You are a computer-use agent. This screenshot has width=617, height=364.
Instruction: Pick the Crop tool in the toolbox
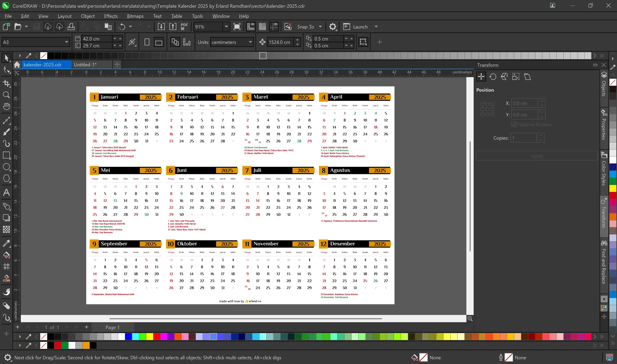coord(6,83)
